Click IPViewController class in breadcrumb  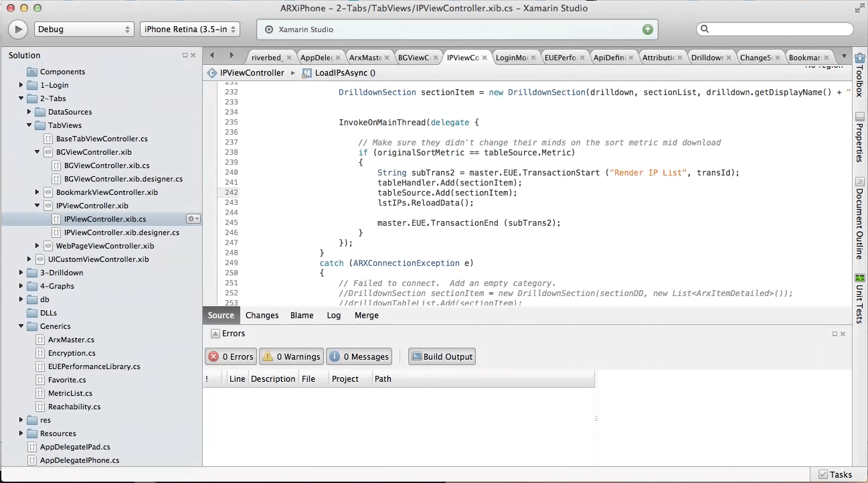246,72
